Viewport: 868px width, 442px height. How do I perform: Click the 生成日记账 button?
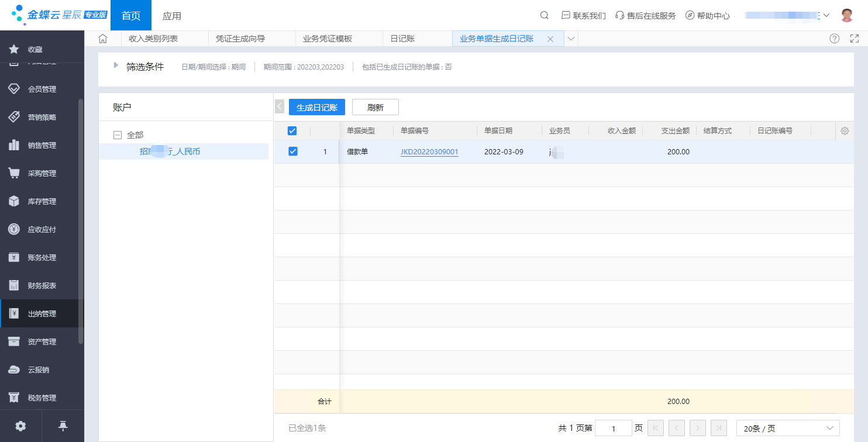coord(317,108)
